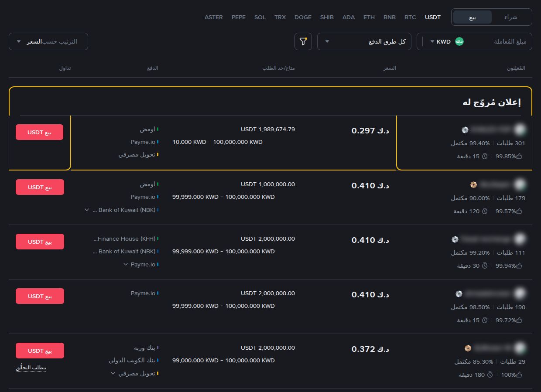Click بيع USDT button for 0.297 offer
Viewport: 541px width, 392px height.
(40, 132)
